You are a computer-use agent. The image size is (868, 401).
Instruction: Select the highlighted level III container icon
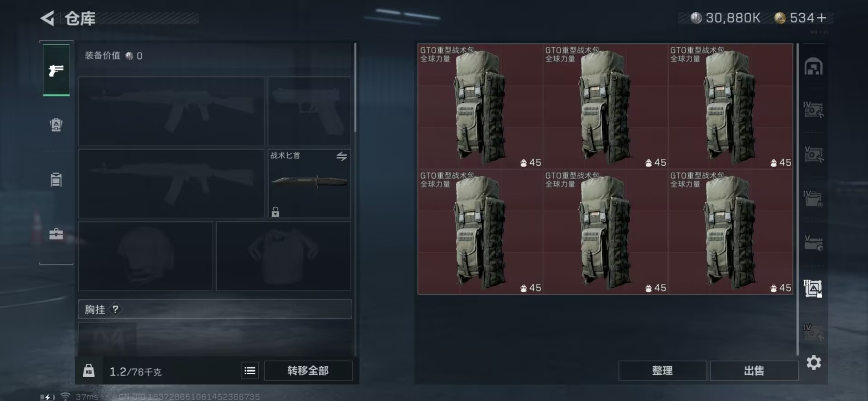point(813,288)
